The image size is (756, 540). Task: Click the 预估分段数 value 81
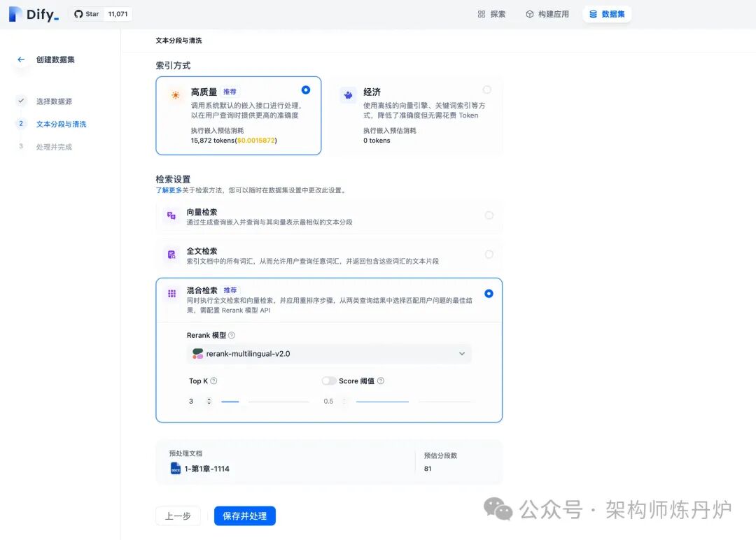click(428, 469)
